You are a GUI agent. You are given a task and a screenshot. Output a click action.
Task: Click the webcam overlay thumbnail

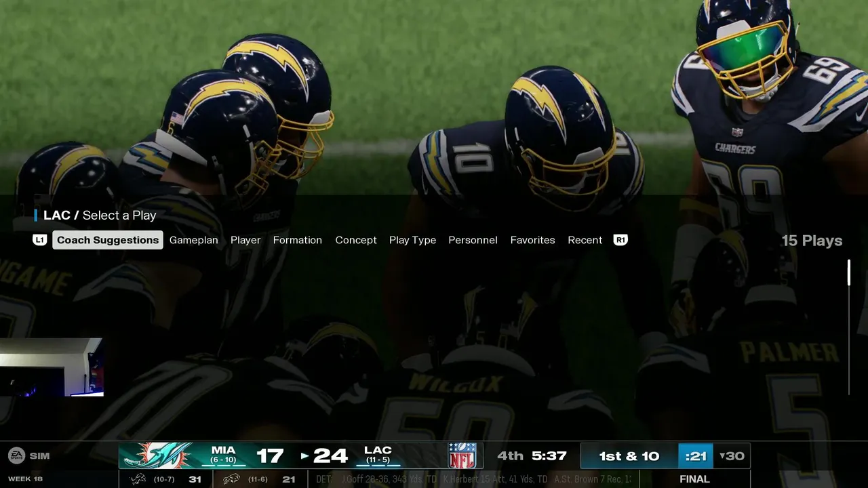pyautogui.click(x=52, y=367)
